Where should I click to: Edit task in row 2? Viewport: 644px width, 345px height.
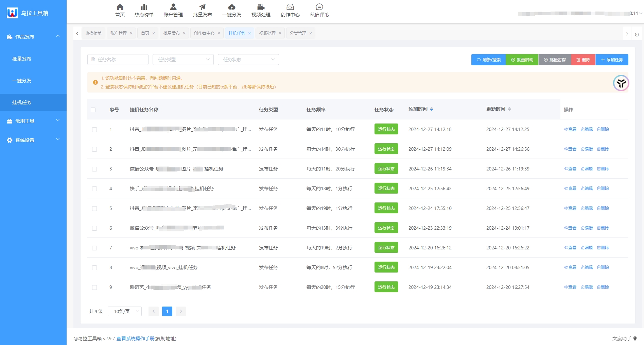587,149
